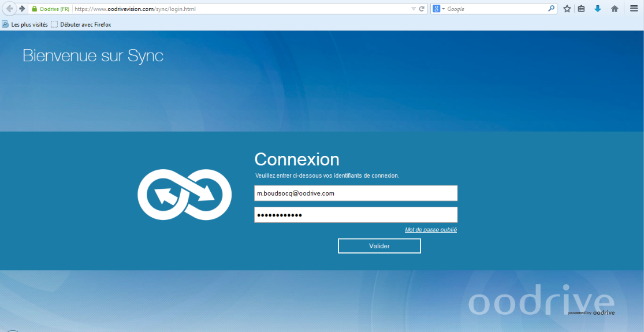Open the Google search engine selector

(438, 9)
